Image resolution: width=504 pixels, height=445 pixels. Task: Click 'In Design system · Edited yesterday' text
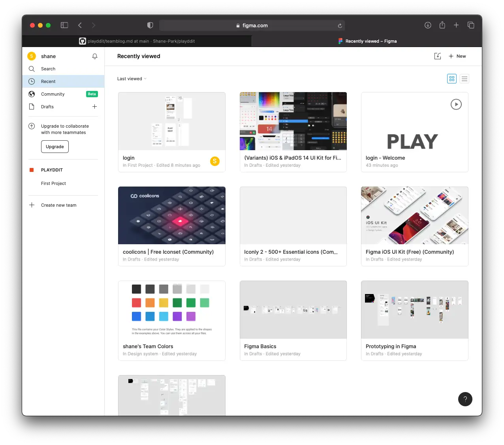point(160,354)
